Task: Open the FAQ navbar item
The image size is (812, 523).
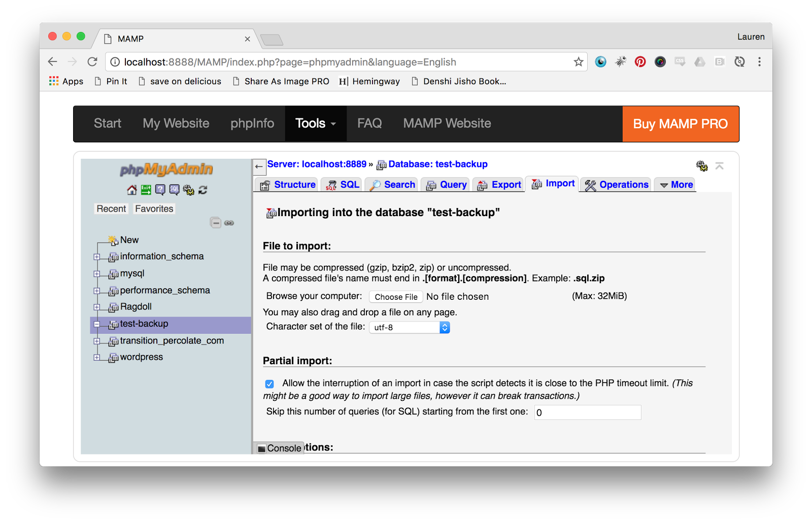Action: [x=369, y=123]
